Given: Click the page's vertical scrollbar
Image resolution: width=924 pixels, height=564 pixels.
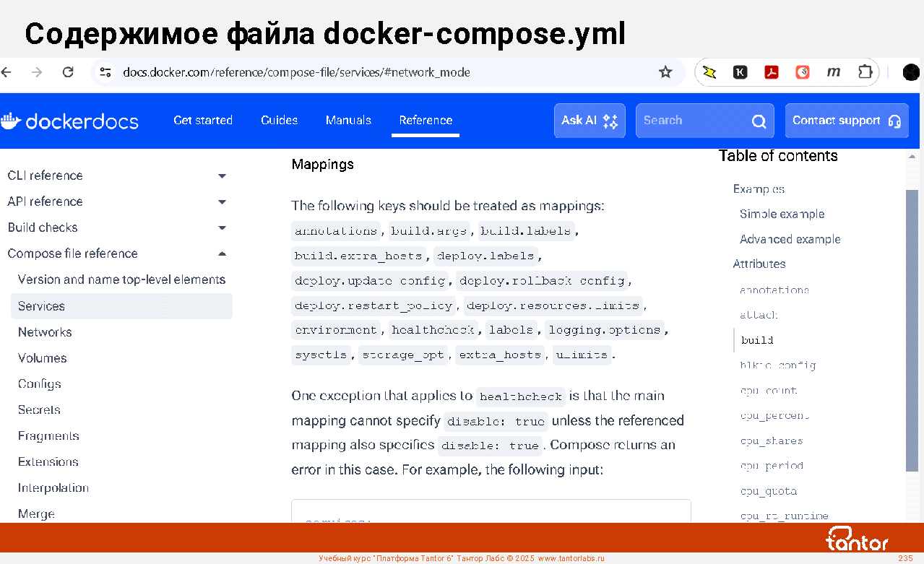Looking at the screenshot, I should (912, 325).
